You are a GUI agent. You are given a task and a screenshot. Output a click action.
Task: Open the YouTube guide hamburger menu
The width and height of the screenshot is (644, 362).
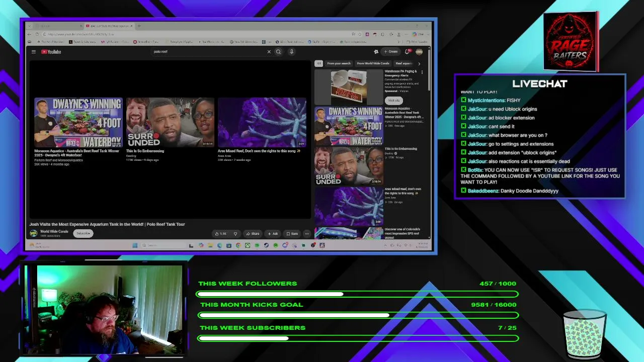click(x=34, y=52)
